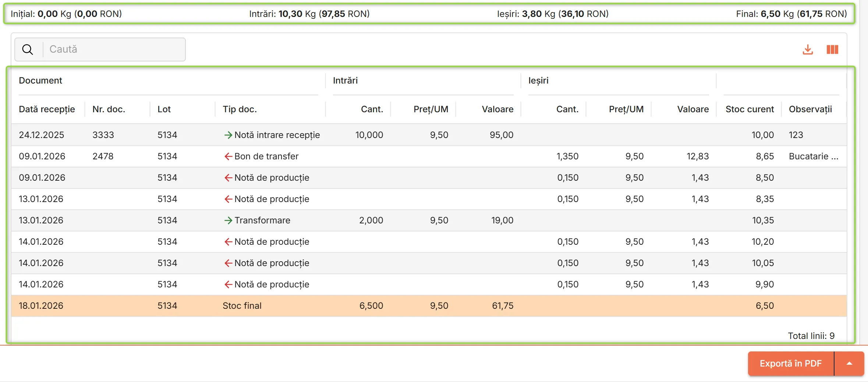Click date 18.01.2026 in final row

pos(41,306)
